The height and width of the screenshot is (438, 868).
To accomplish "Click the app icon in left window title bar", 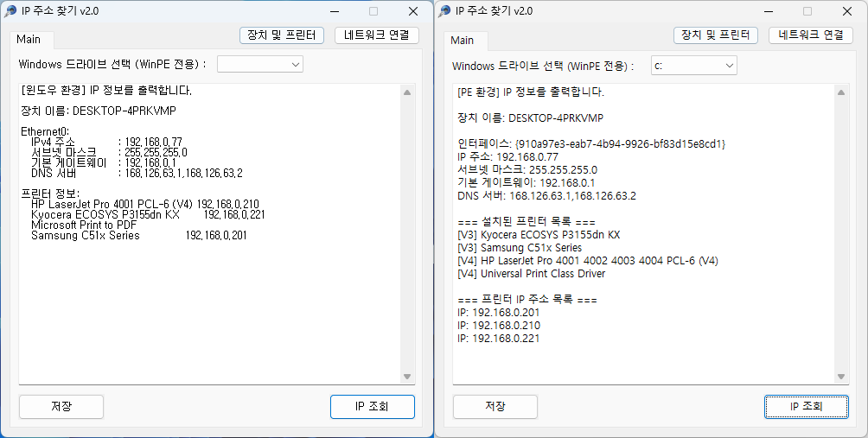I will (x=11, y=11).
